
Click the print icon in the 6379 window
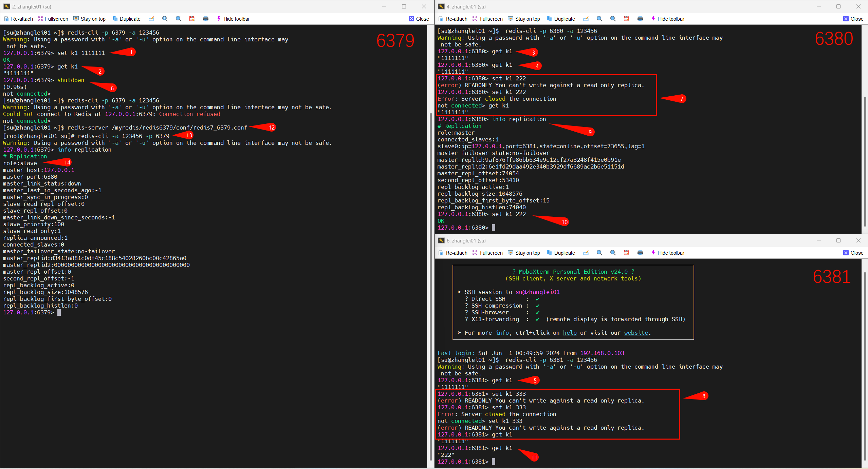(206, 19)
